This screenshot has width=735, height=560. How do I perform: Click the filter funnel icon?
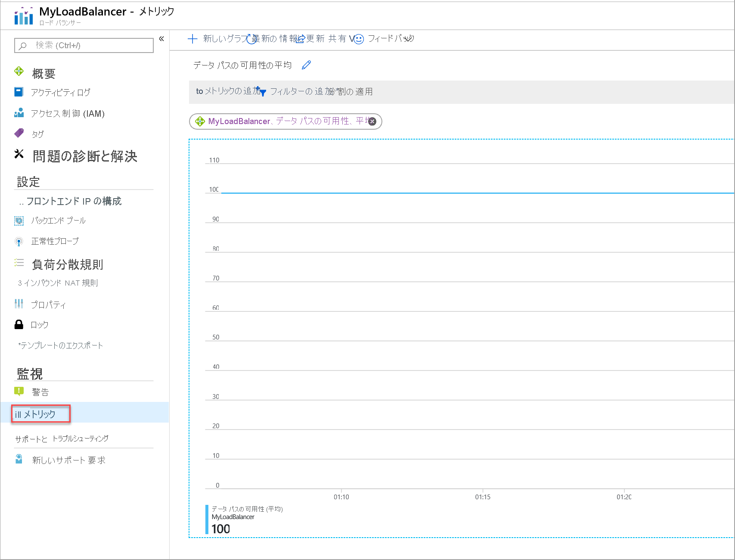(263, 92)
